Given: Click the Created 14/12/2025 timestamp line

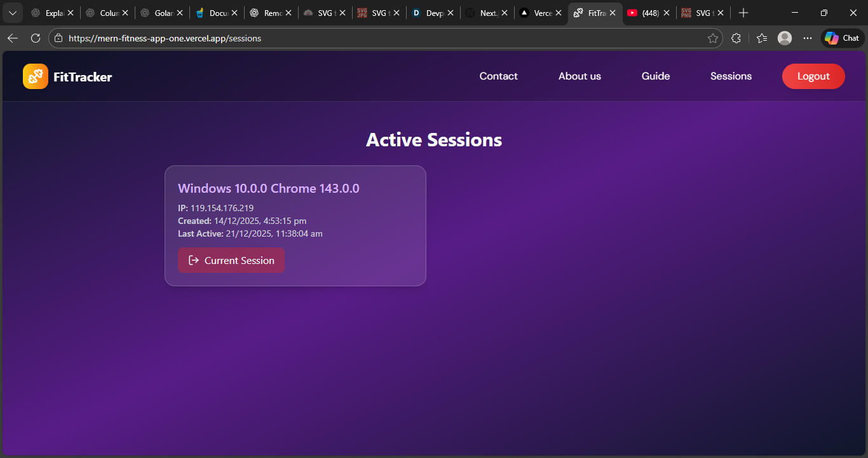Looking at the screenshot, I should click(x=242, y=221).
